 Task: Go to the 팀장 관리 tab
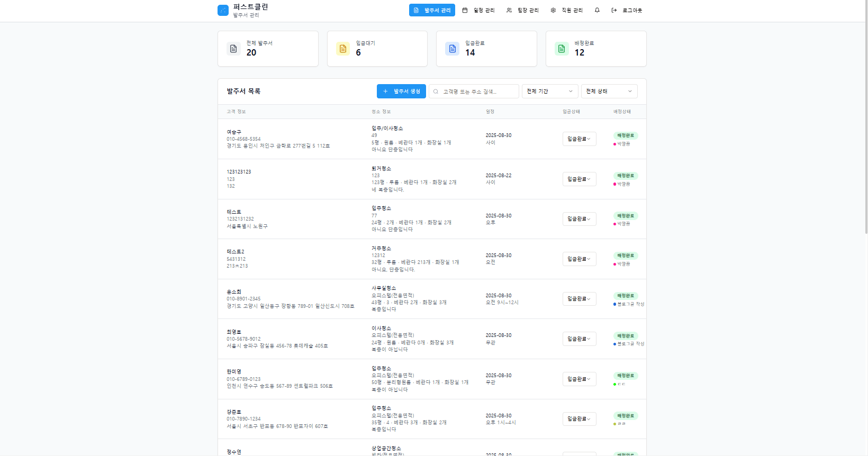(522, 10)
